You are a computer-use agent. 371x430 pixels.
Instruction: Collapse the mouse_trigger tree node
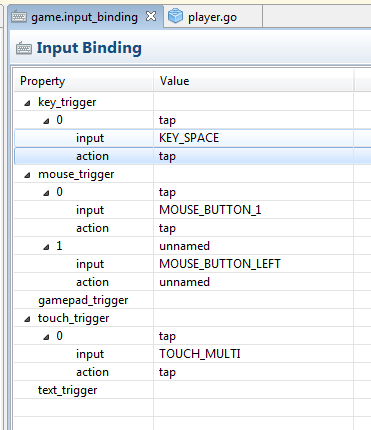pos(27,175)
